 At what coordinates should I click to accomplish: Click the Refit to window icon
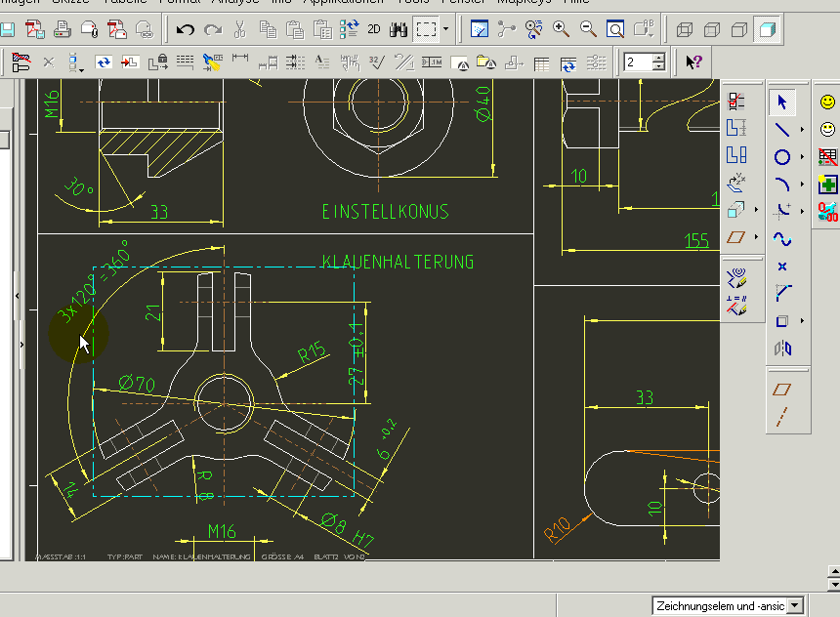615,29
